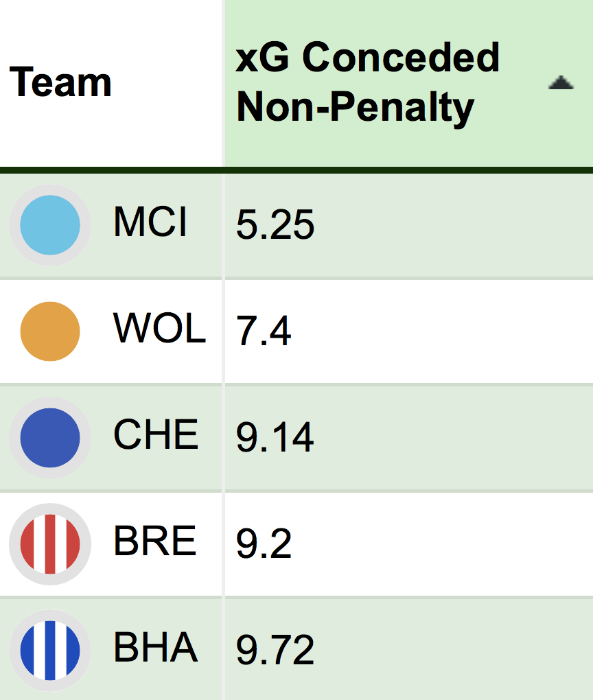Click the 9.2 value for BRE
593x700 pixels.
point(264,544)
